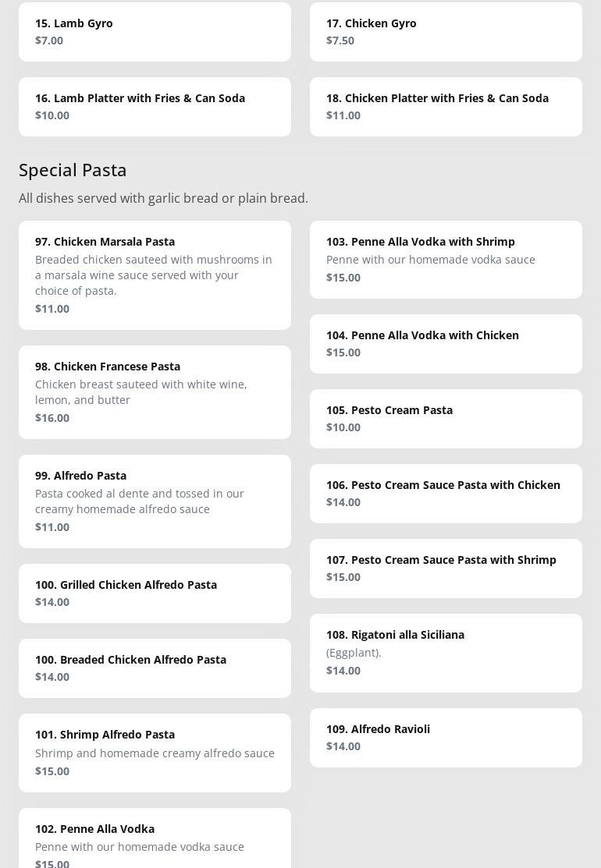Choose Pesto Cream Sauce Pasta with Chicken
The height and width of the screenshot is (868, 601).
pos(446,493)
